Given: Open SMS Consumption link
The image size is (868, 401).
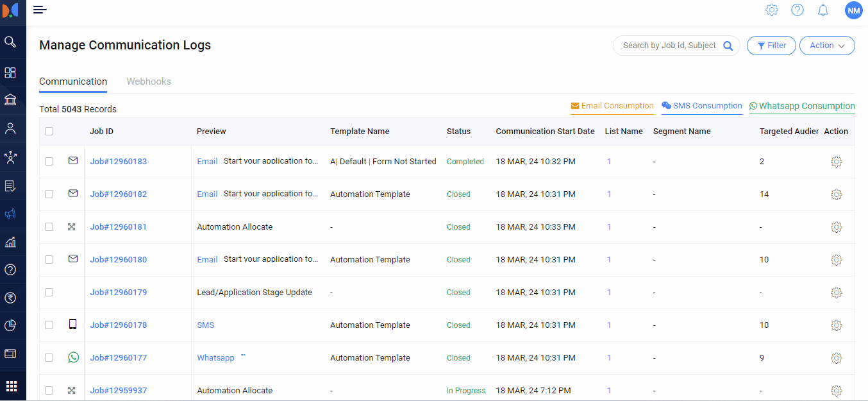Looking at the screenshot, I should click(702, 106).
